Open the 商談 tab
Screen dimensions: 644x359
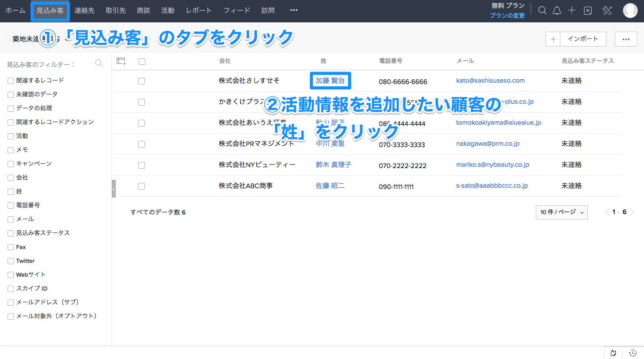click(143, 10)
